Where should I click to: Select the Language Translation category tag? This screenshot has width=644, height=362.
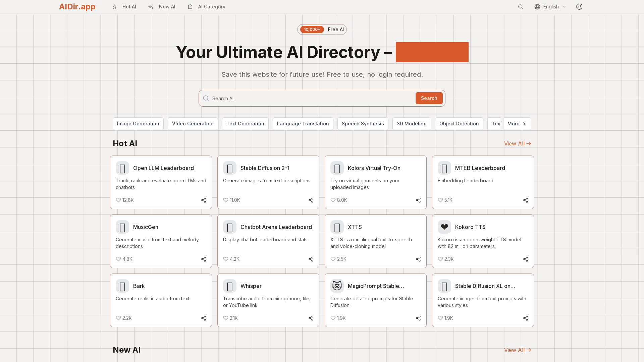pyautogui.click(x=303, y=124)
